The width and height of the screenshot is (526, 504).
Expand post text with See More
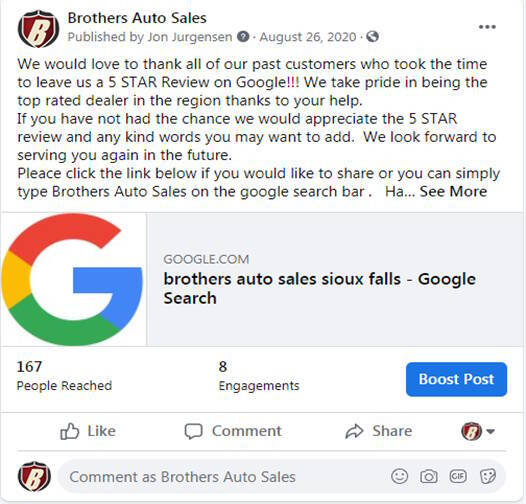pyautogui.click(x=453, y=192)
